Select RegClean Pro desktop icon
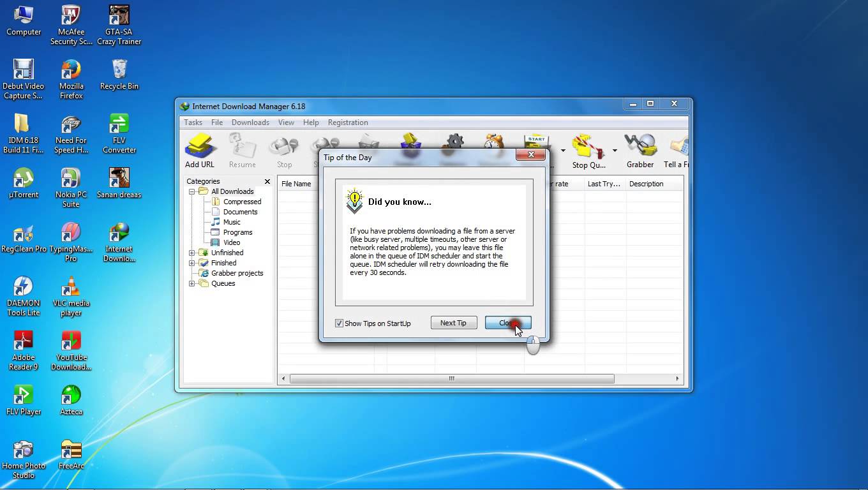 [24, 238]
